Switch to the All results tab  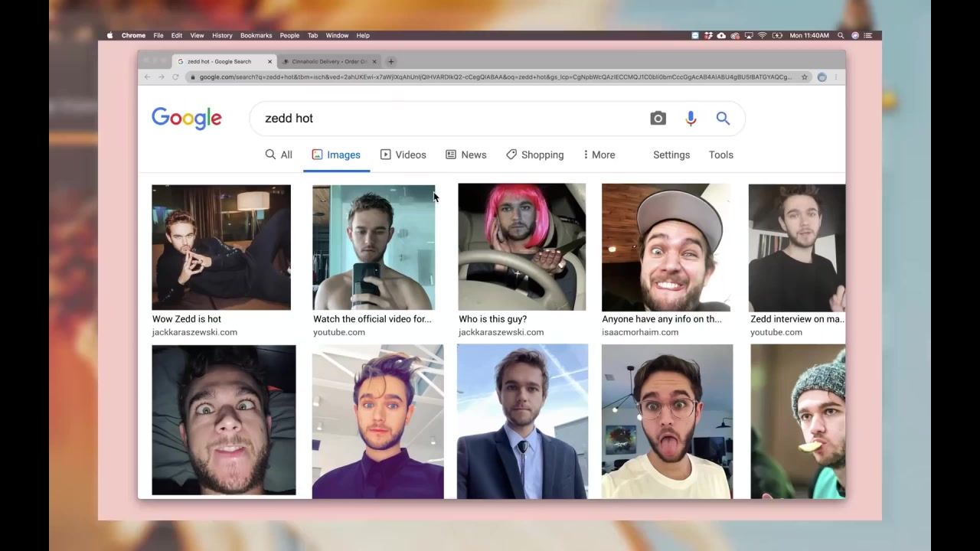[279, 155]
